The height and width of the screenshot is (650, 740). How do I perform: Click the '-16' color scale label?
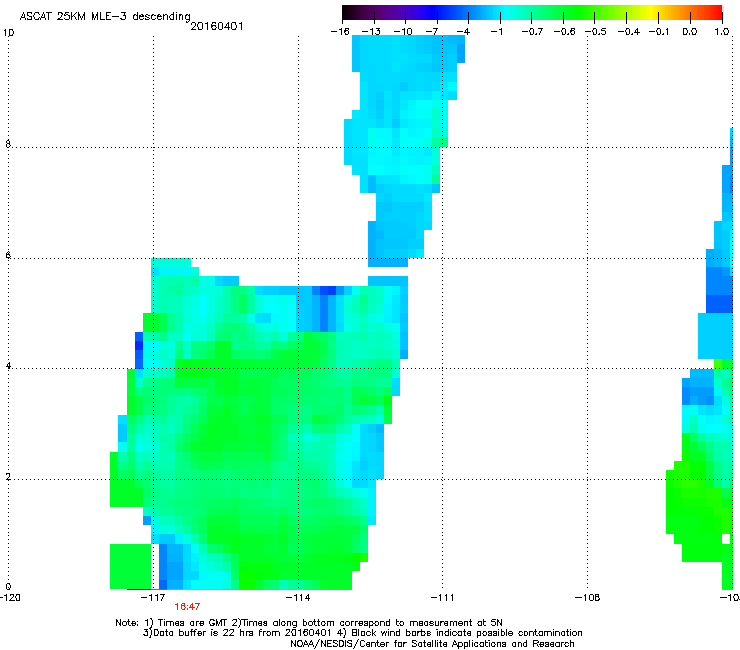340,32
